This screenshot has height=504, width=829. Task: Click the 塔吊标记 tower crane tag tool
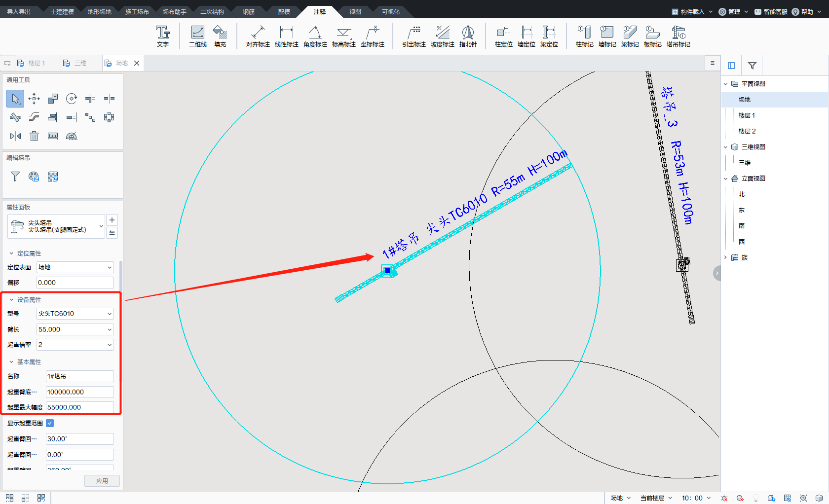click(678, 36)
